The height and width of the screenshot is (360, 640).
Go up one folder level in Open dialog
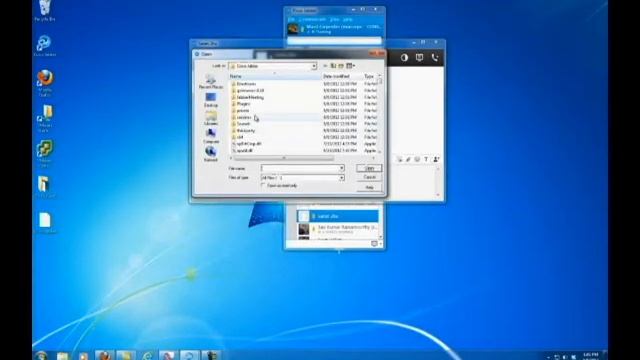[x=333, y=66]
